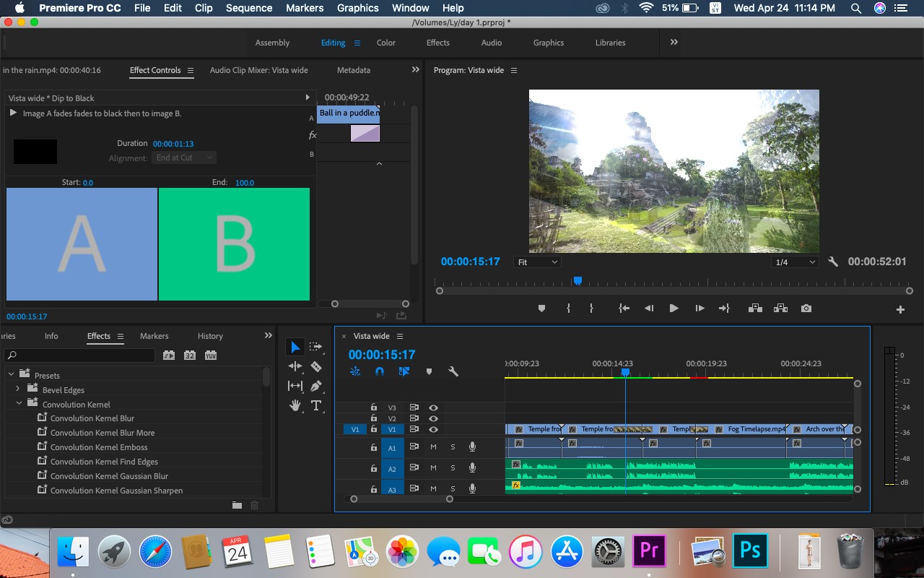Pick the Razor tool
The image size is (924, 578).
pyautogui.click(x=316, y=367)
